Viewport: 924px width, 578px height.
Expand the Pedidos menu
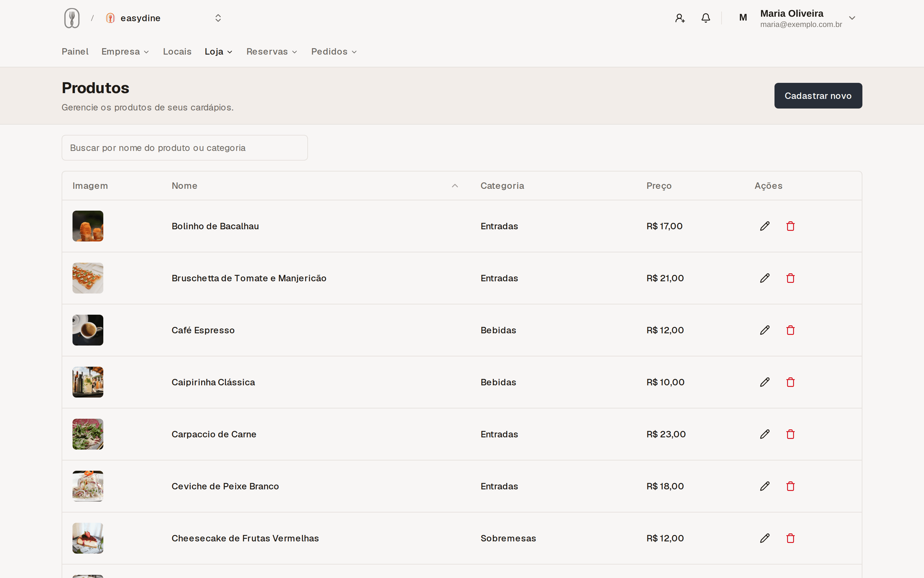(x=334, y=52)
